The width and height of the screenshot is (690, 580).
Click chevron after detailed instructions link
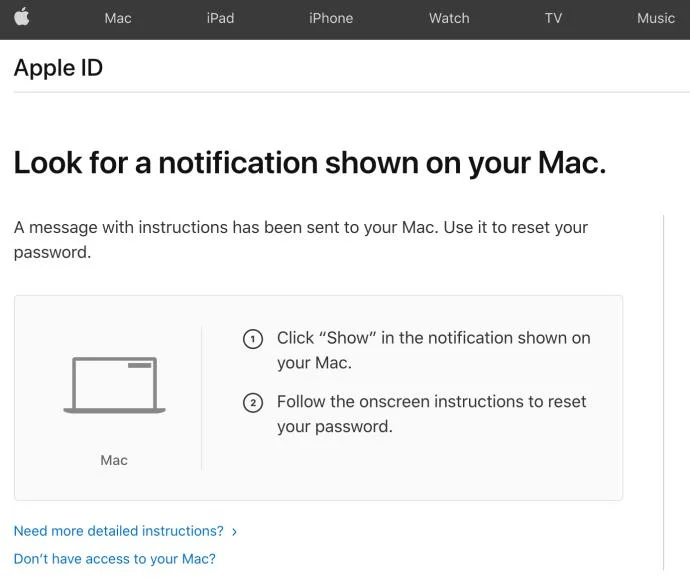coord(235,532)
